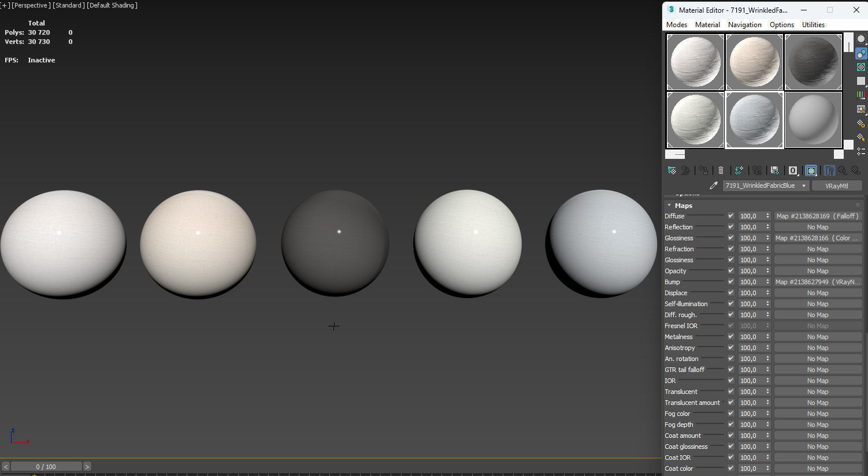Open the [Default Shading] viewport menu
This screenshot has width=868, height=476.
(112, 5)
